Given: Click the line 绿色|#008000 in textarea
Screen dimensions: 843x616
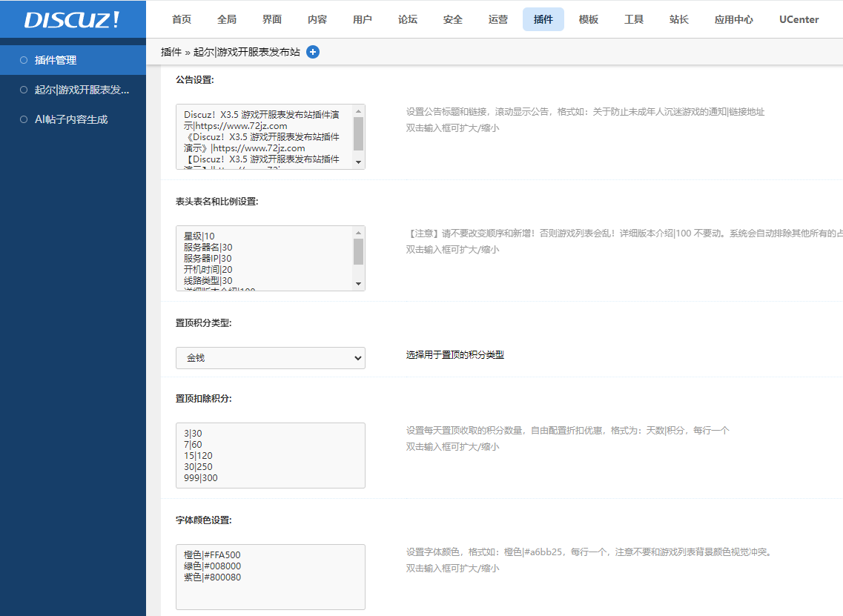Looking at the screenshot, I should pos(212,566).
